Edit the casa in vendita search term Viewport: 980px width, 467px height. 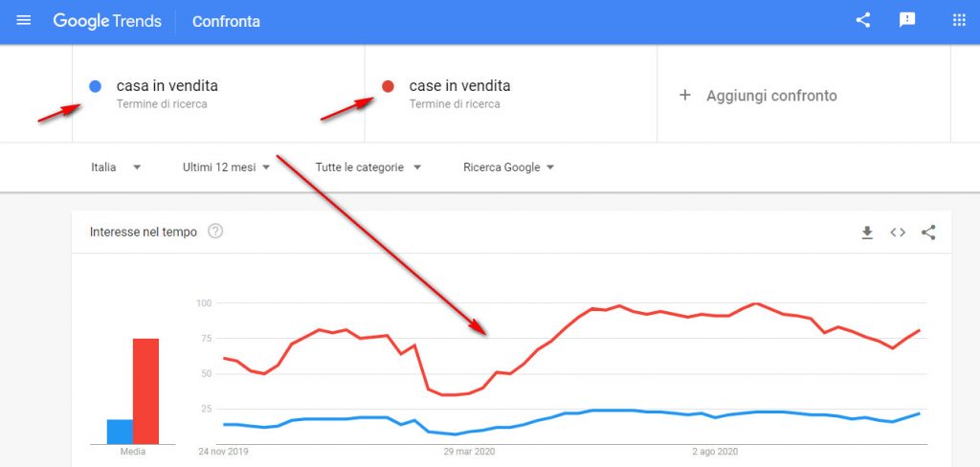167,85
